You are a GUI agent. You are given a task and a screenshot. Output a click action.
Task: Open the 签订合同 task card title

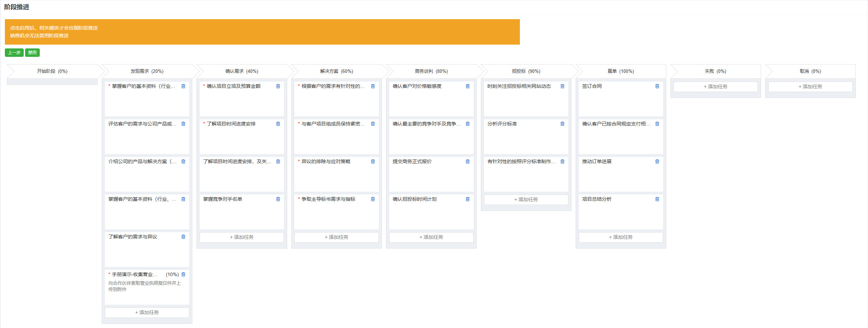tap(592, 86)
